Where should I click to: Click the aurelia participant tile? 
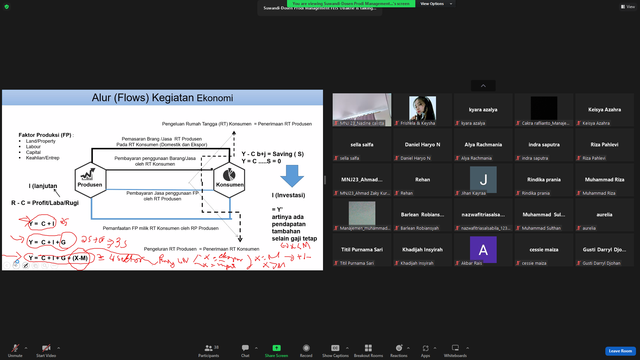(604, 215)
